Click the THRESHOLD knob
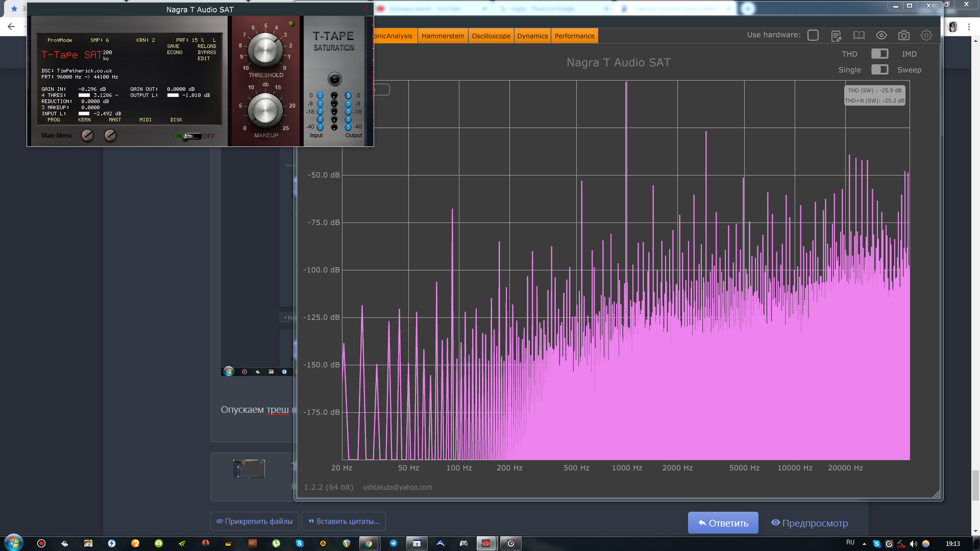980x551 pixels. pos(265,49)
